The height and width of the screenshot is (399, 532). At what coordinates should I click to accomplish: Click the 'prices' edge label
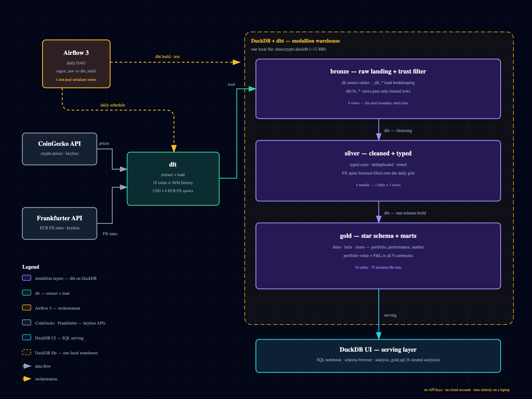[x=104, y=143]
